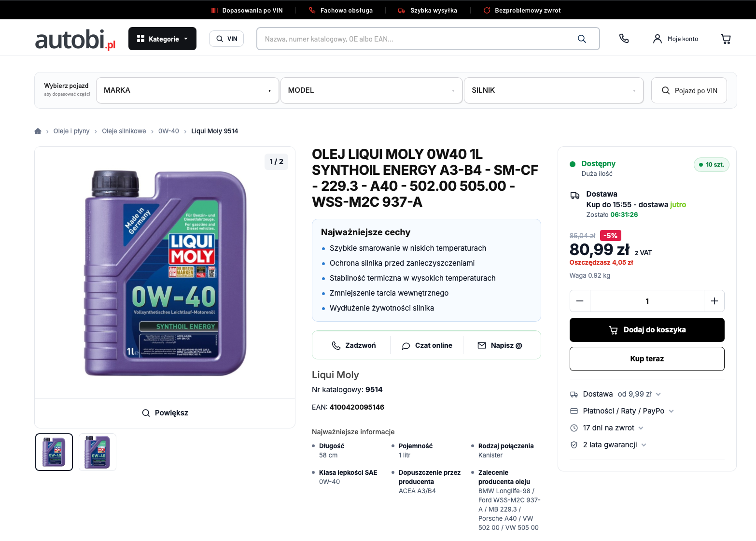Open the autobi.pl homepage logo

[75, 39]
